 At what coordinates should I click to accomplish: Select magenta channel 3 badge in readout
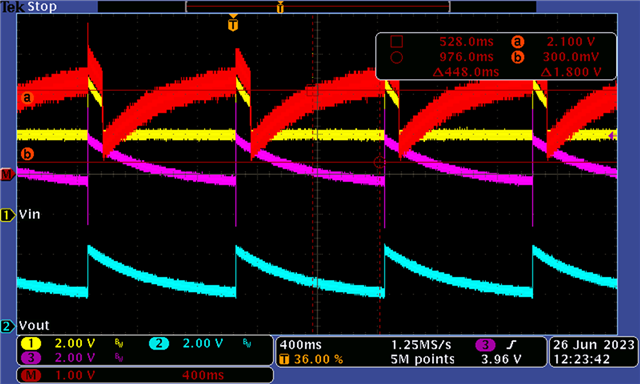(31, 358)
